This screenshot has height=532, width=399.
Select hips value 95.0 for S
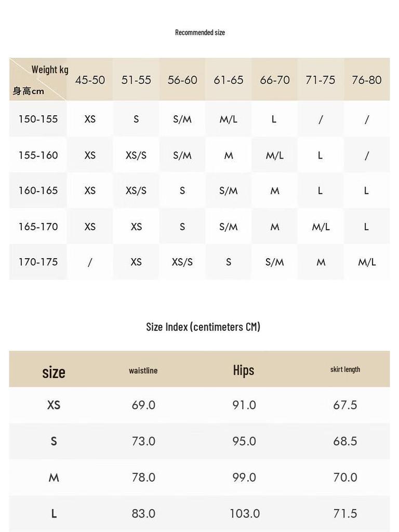click(x=244, y=441)
